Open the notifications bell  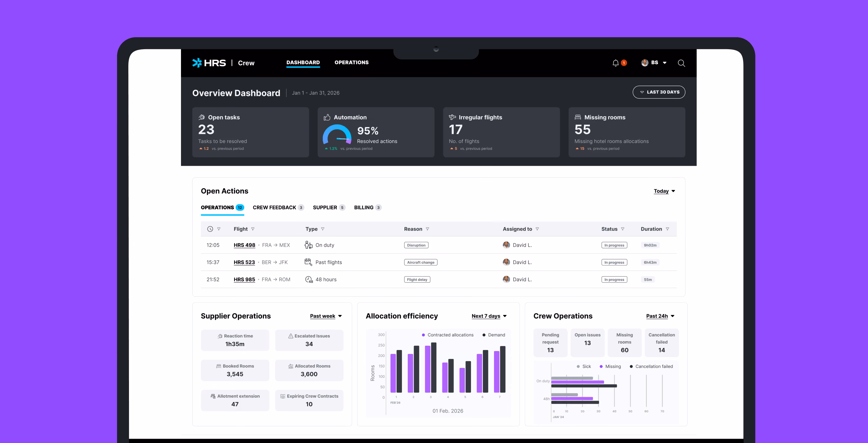tap(615, 63)
